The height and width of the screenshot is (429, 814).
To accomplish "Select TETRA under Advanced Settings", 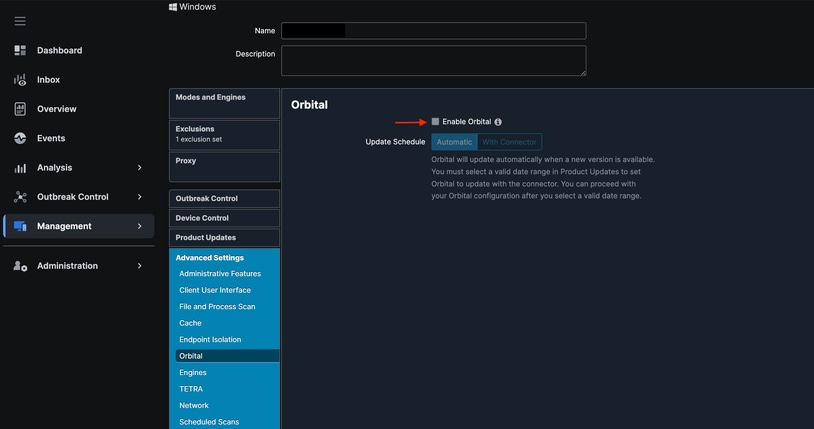I will pyautogui.click(x=191, y=389).
